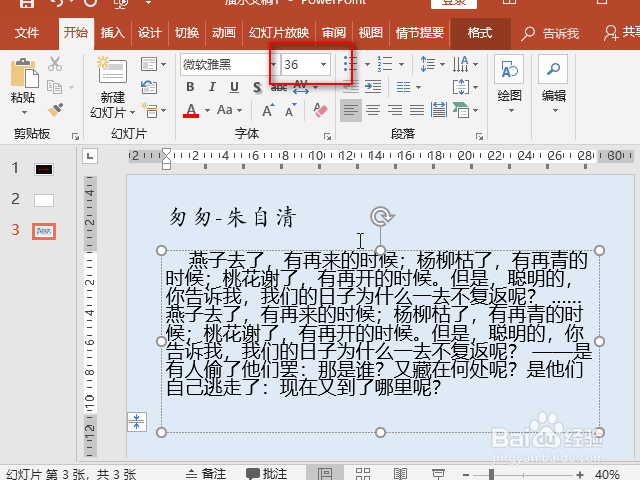Start Slide Show from status bar
The image size is (640, 480).
(438, 473)
